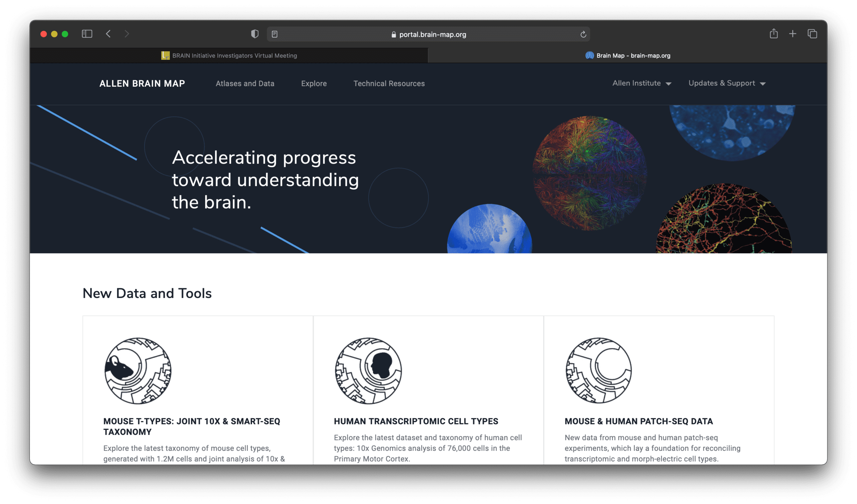This screenshot has height=504, width=857.
Task: Click the blue brain surface image
Action: [x=489, y=229]
